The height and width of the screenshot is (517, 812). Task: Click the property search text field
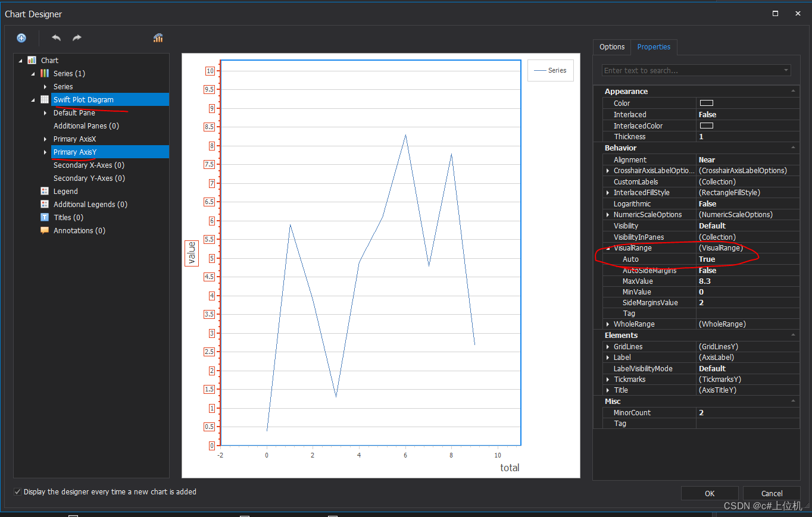click(x=691, y=70)
